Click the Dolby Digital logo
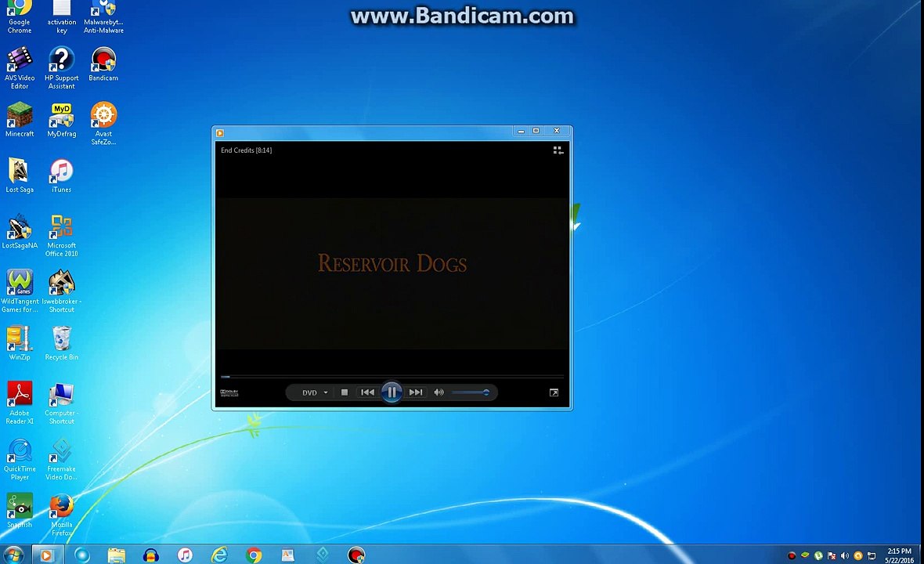The image size is (924, 564). [229, 392]
